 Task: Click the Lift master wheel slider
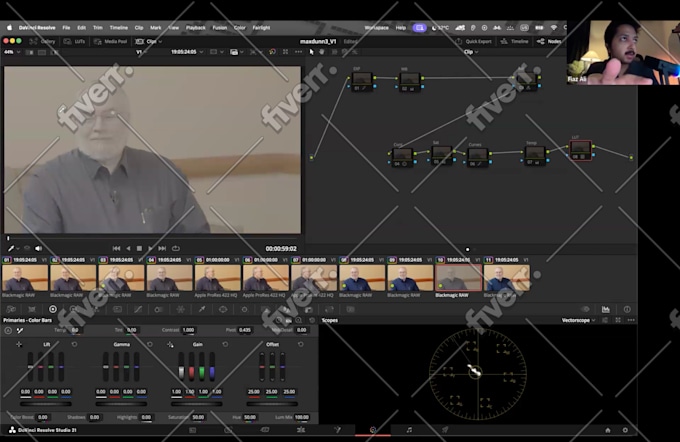[46, 404]
